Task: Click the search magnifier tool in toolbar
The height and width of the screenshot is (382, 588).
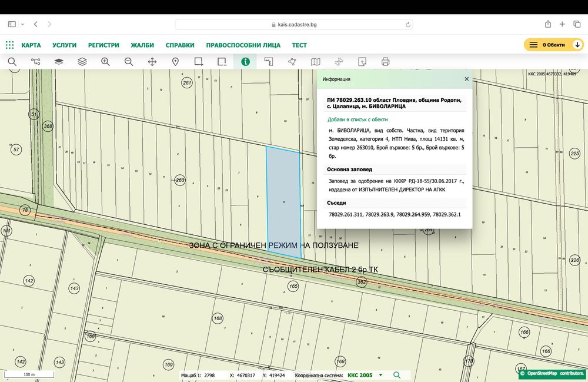Action: pos(12,61)
